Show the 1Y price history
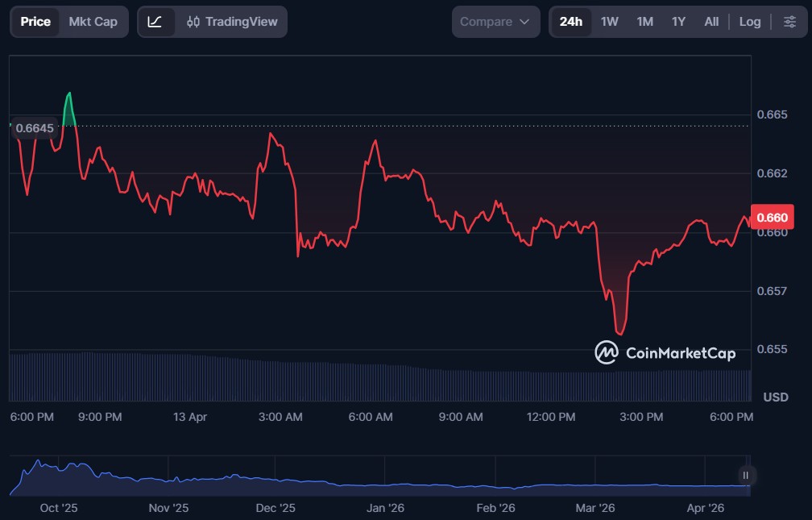This screenshot has height=520, width=812. point(678,22)
